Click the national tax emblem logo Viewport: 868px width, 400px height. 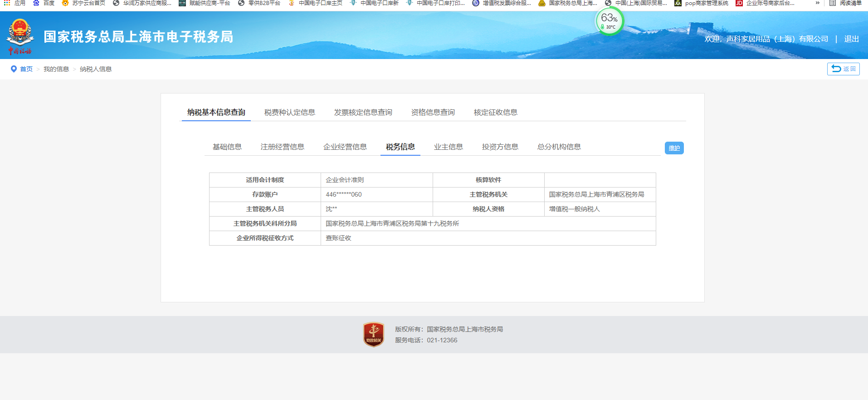click(x=20, y=36)
